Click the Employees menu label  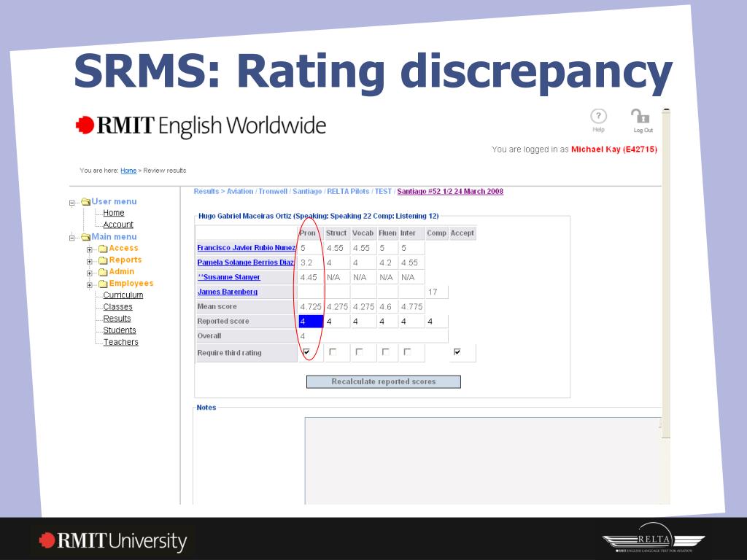coord(131,284)
